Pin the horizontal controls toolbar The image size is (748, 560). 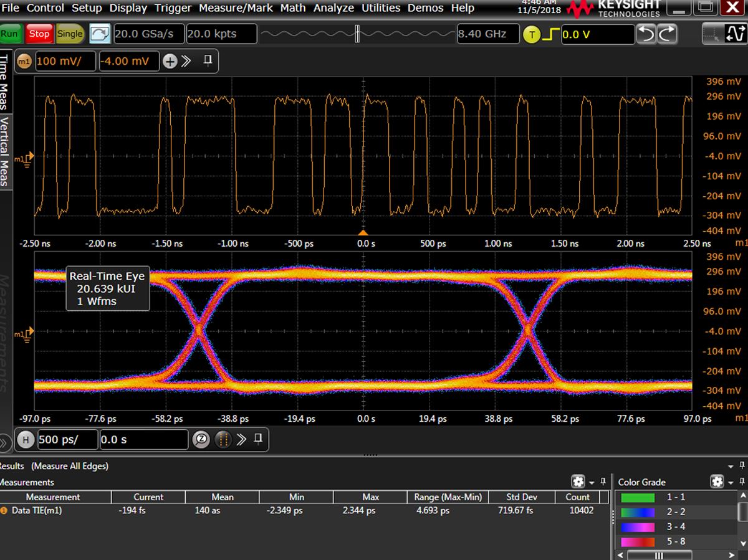pyautogui.click(x=258, y=439)
